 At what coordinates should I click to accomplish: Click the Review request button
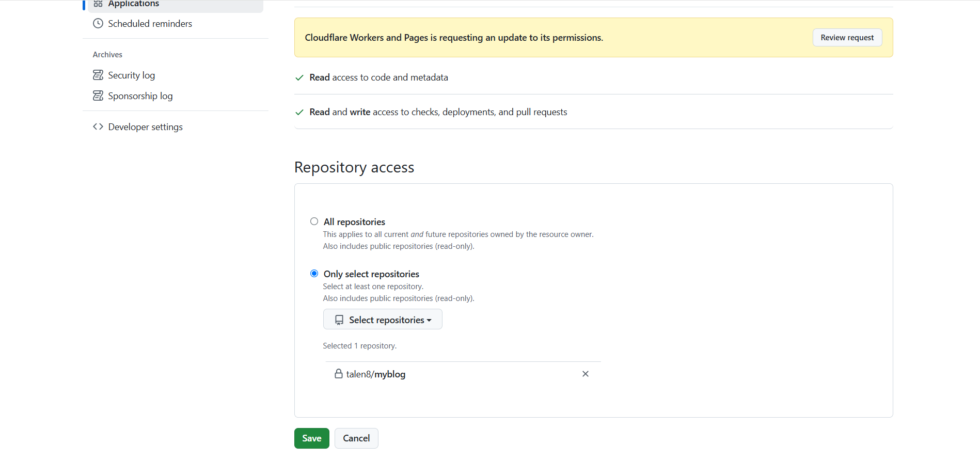tap(847, 38)
